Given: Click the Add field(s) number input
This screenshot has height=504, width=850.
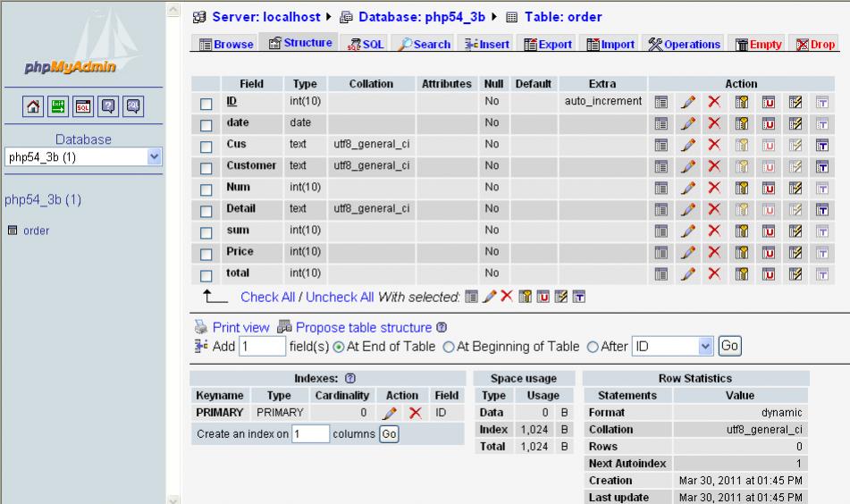Looking at the screenshot, I should click(261, 346).
